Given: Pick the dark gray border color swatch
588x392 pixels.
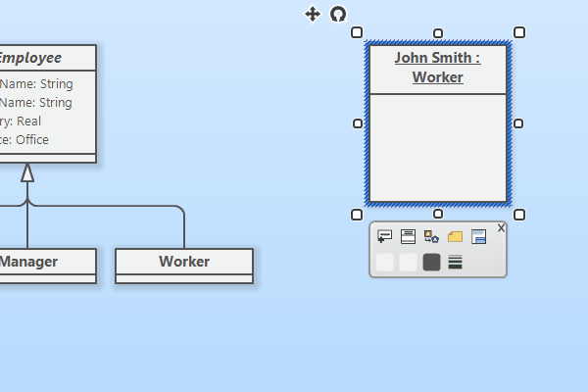Looking at the screenshot, I should point(431,262).
